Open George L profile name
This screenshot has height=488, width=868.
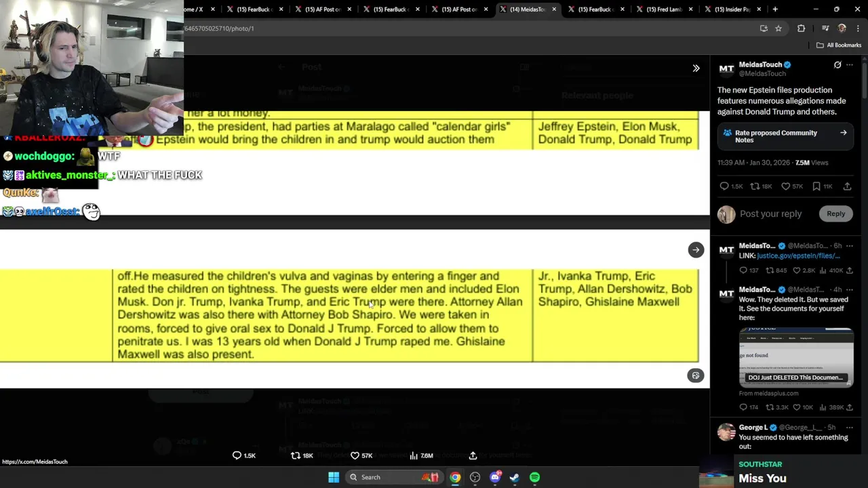tap(753, 428)
